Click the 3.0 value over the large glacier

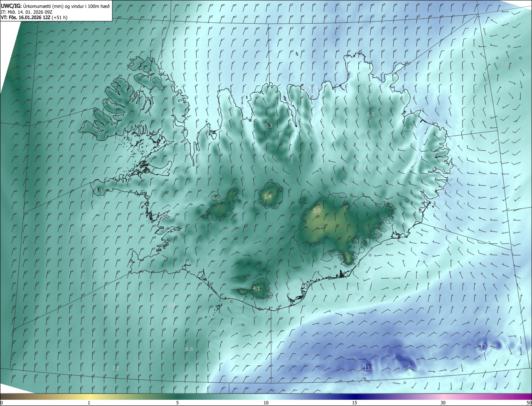(x=317, y=211)
